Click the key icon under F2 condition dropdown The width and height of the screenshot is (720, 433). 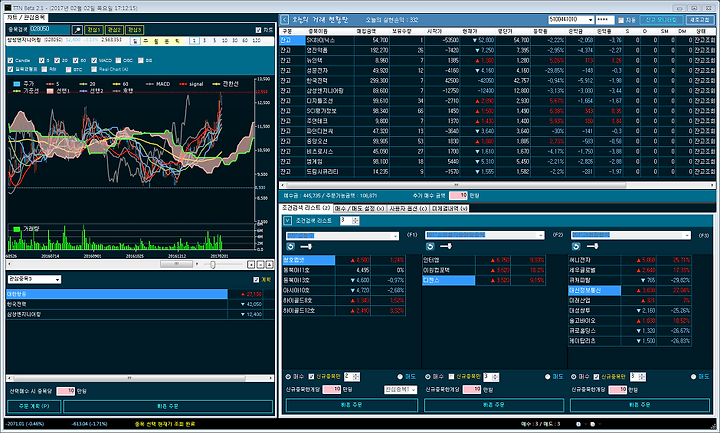click(x=445, y=247)
